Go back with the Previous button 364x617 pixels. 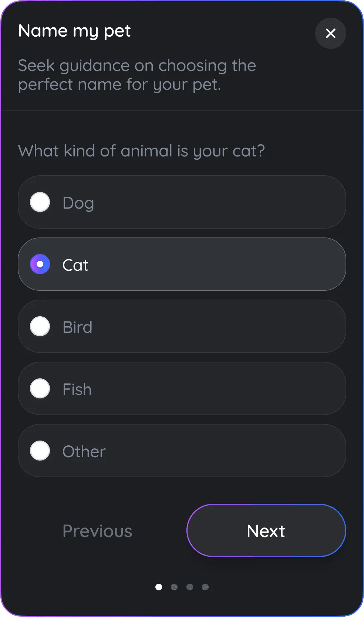(x=97, y=531)
